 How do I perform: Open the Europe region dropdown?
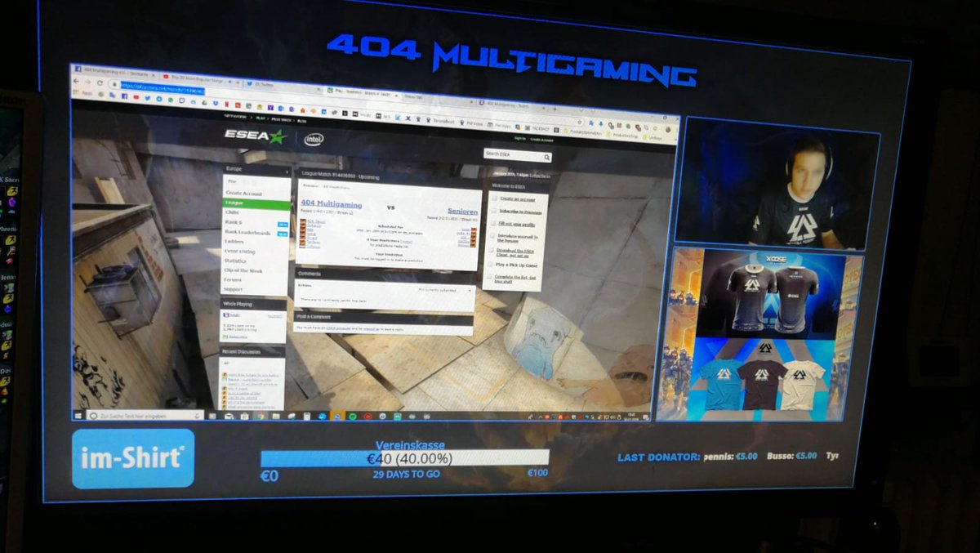coord(256,171)
